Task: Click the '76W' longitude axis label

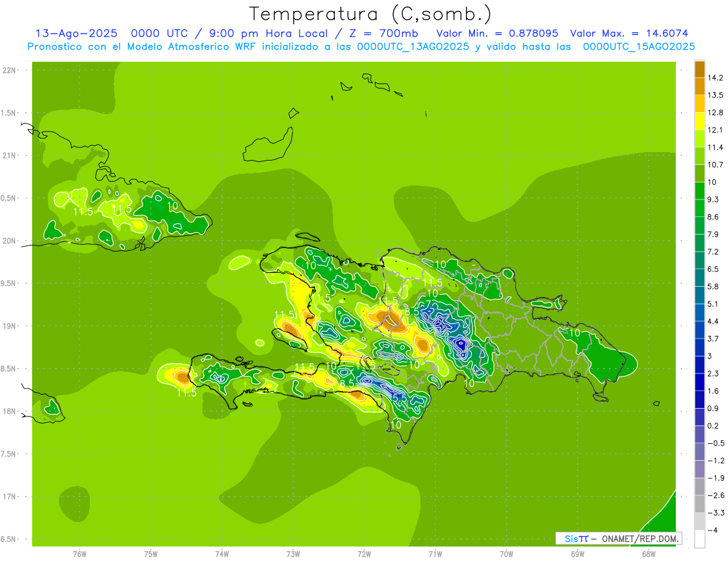Action: [x=79, y=554]
